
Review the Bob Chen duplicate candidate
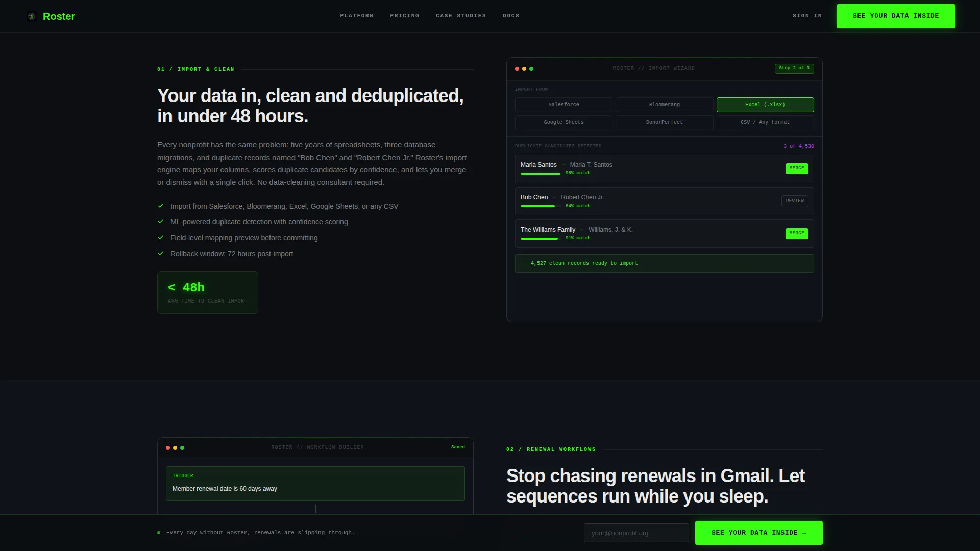(x=795, y=201)
